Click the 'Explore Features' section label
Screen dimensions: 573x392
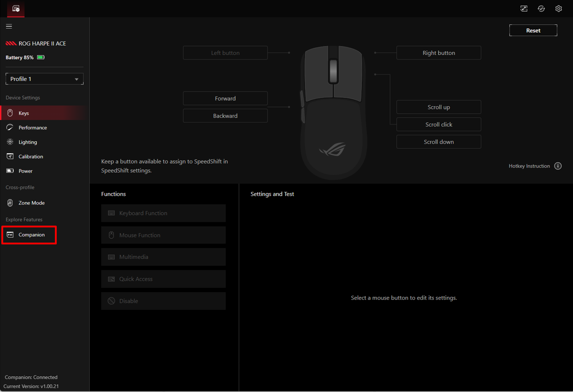24,220
